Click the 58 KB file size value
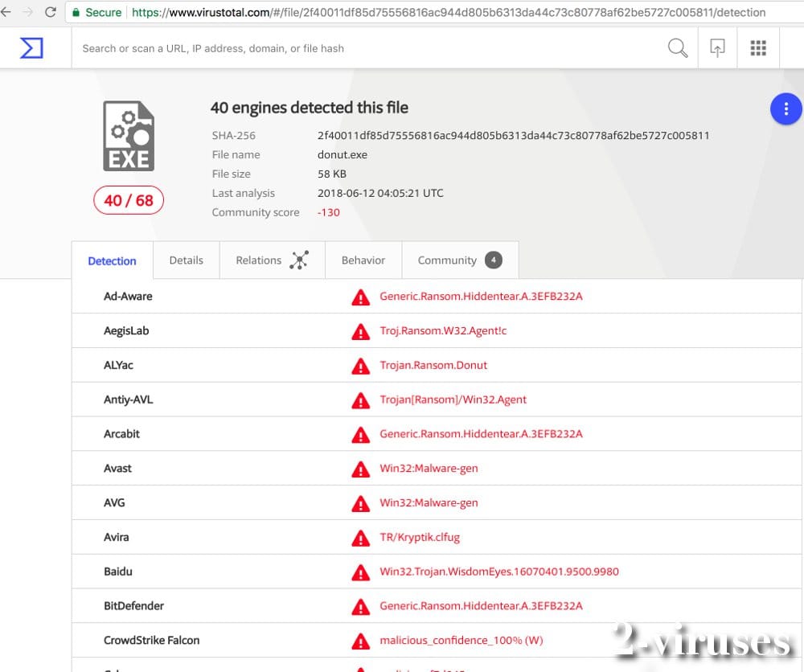This screenshot has width=804, height=672. [x=332, y=174]
